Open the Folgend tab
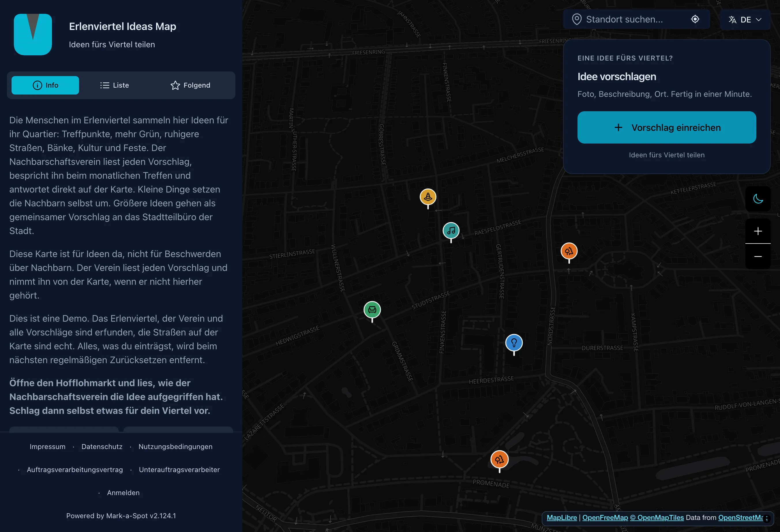The width and height of the screenshot is (780, 532). click(190, 85)
